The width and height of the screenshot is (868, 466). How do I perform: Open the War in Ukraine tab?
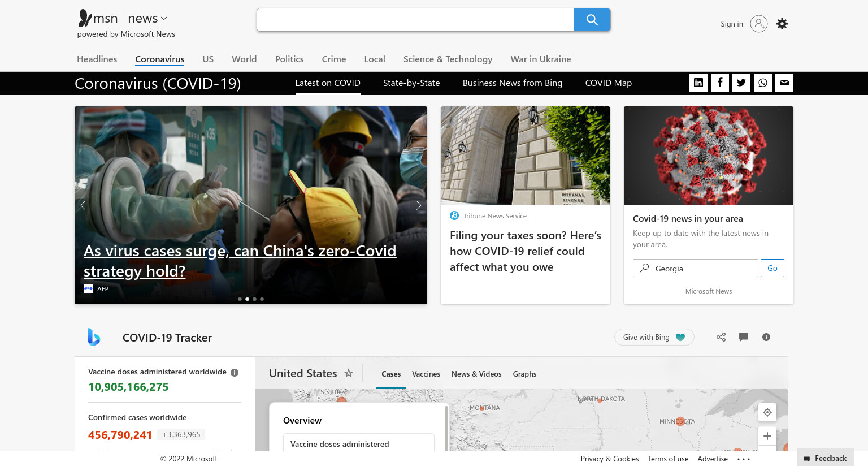click(x=541, y=59)
